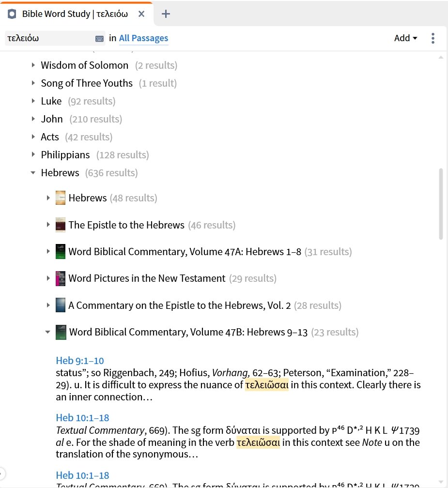Open the Heb 9:1–10 reference link
The height and width of the screenshot is (488, 448).
[80, 361]
